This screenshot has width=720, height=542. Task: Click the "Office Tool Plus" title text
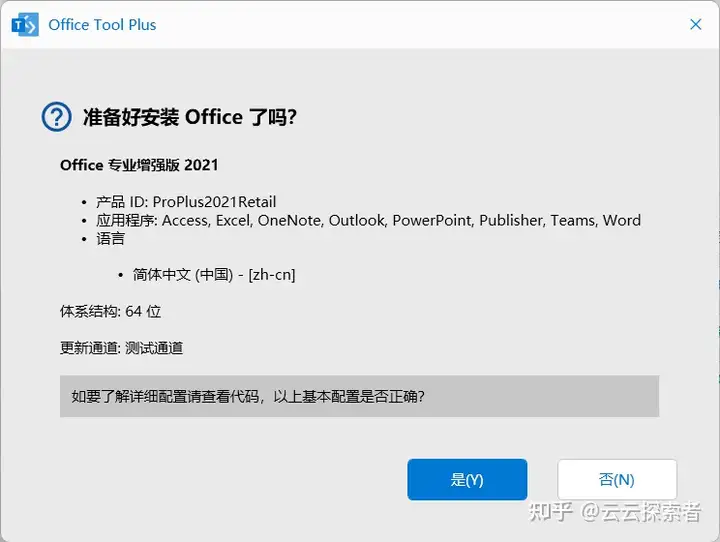(102, 25)
